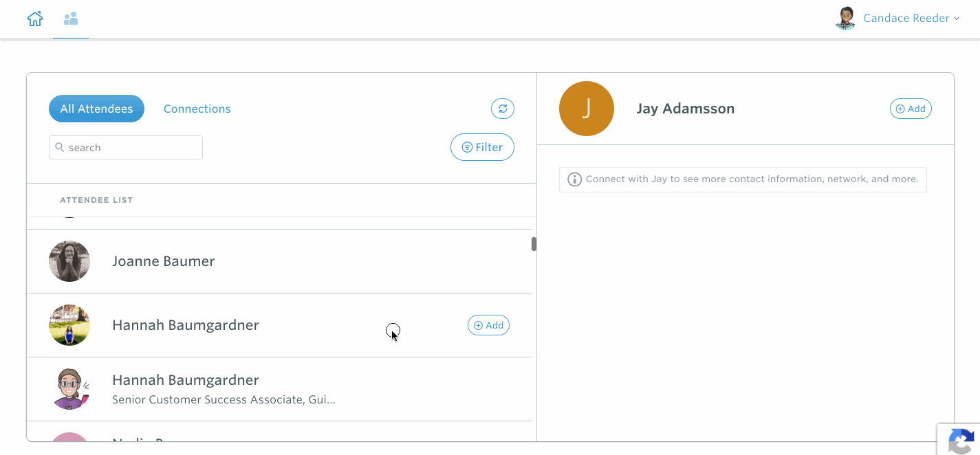
Task: Click Add next to Hannah Baumgardner
Action: (488, 324)
